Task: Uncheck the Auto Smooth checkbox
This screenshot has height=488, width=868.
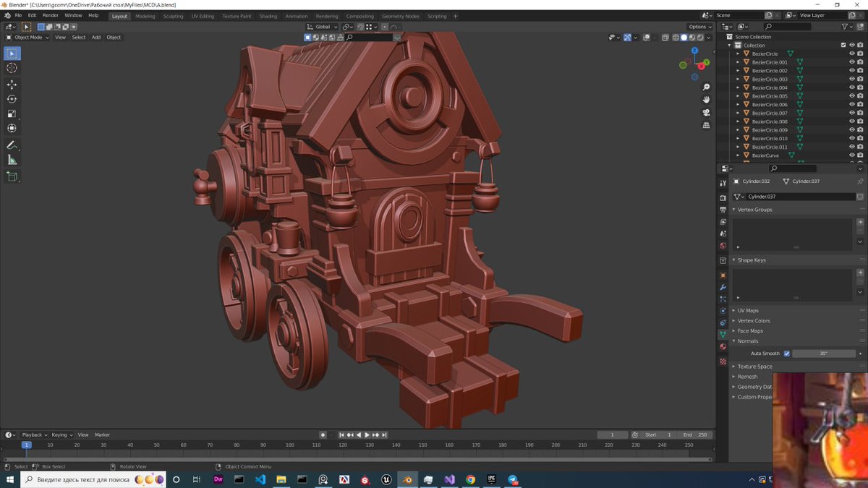Action: [x=787, y=354]
